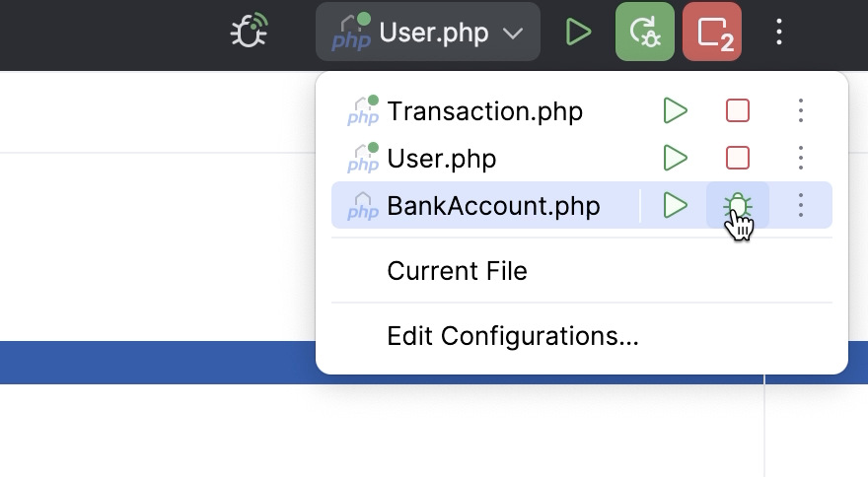Select Transaction.php configuration in the list
The width and height of the screenshot is (868, 477).
484,111
